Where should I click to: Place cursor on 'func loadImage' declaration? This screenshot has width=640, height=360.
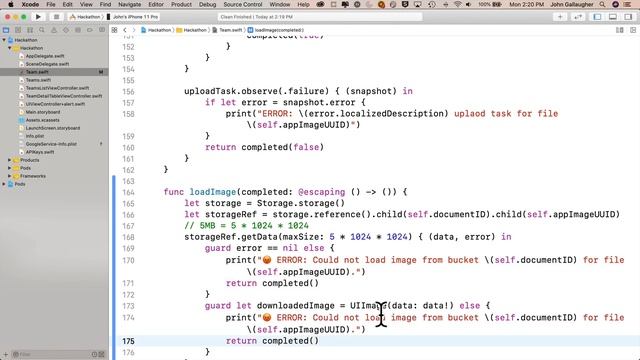(200, 192)
